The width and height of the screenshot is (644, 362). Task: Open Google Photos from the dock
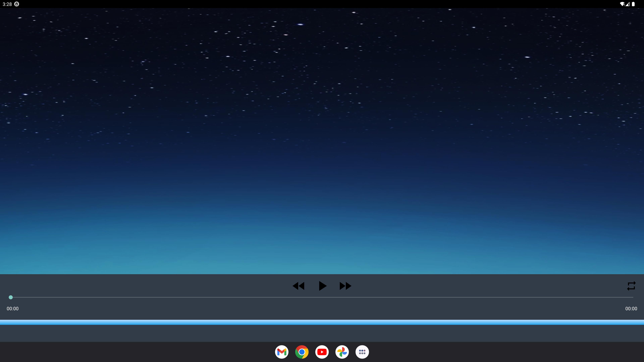click(x=342, y=352)
